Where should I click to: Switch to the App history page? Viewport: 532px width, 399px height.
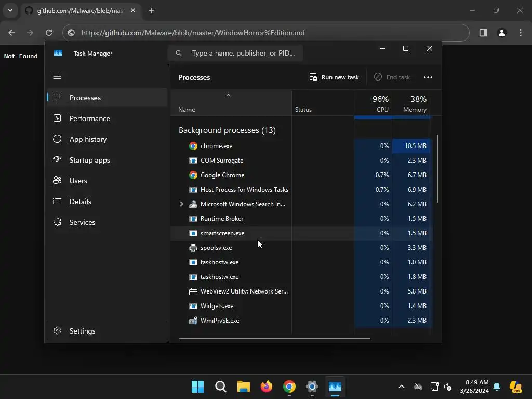click(x=107, y=139)
